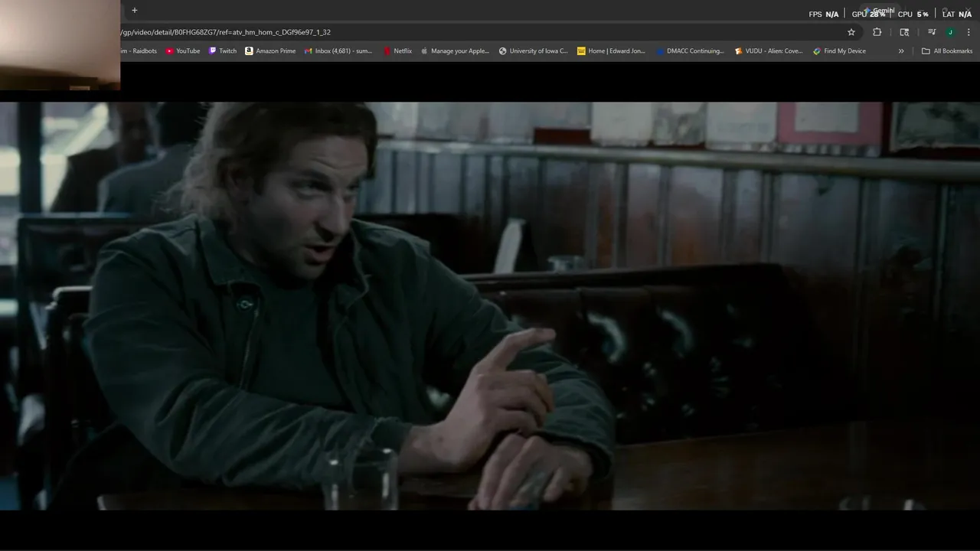Click the video player frame

(490, 305)
